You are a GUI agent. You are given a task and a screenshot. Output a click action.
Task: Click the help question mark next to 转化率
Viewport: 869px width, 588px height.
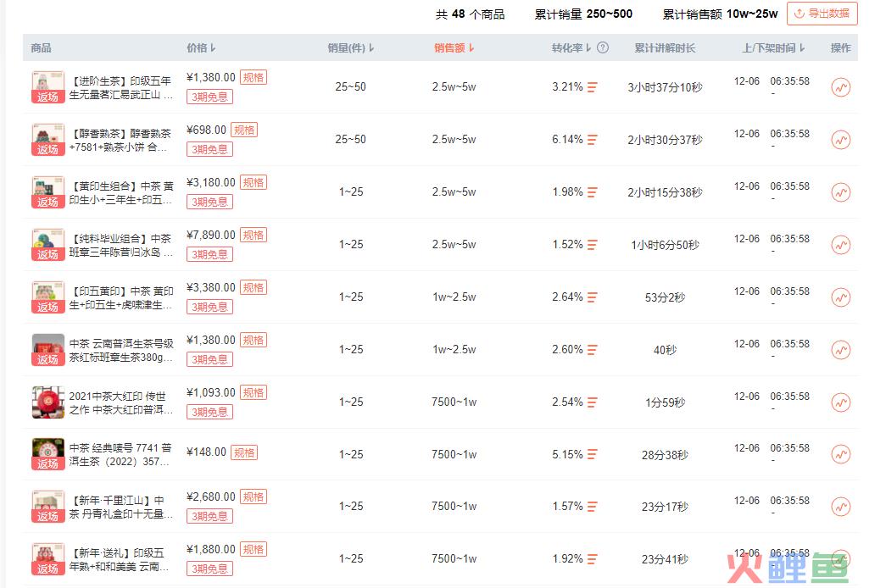(x=603, y=48)
